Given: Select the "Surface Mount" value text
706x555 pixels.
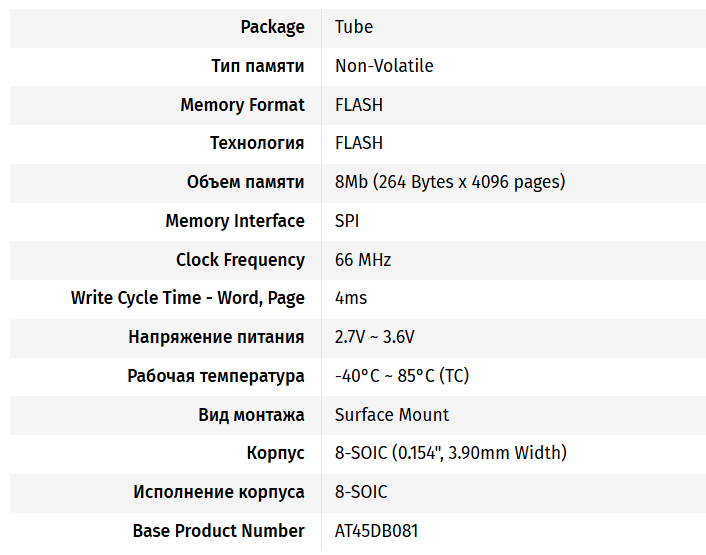Looking at the screenshot, I should tap(392, 415).
